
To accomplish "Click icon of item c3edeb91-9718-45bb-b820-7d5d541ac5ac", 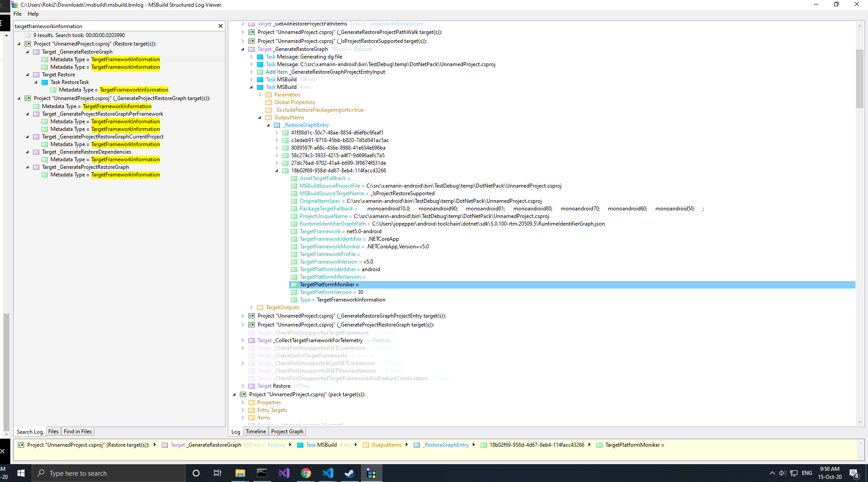I will [x=285, y=140].
